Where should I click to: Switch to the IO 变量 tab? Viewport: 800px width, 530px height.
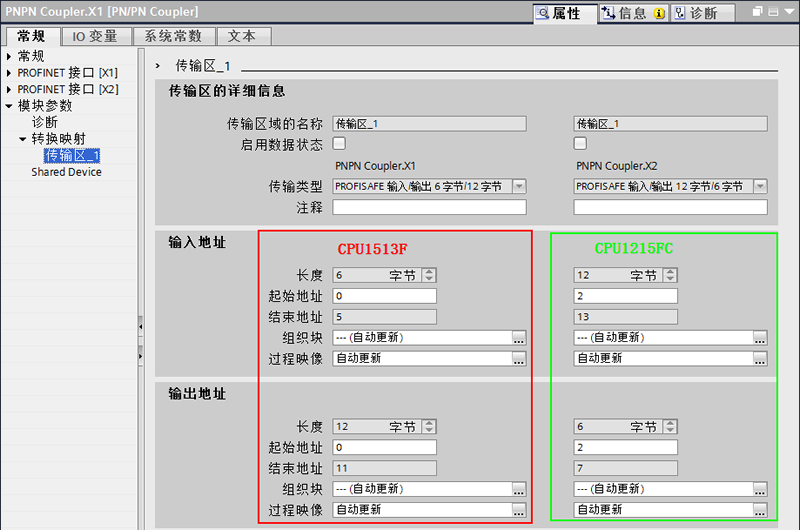[95, 36]
